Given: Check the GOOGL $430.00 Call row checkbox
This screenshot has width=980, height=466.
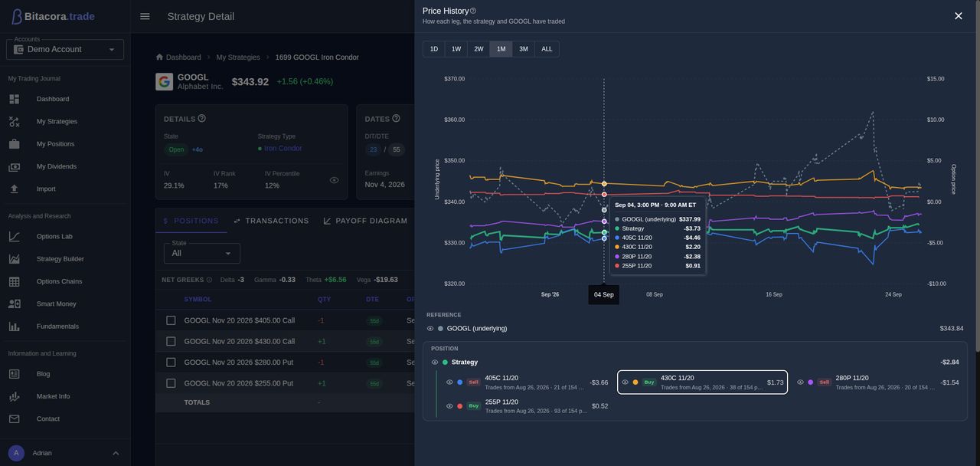Looking at the screenshot, I should (x=171, y=341).
